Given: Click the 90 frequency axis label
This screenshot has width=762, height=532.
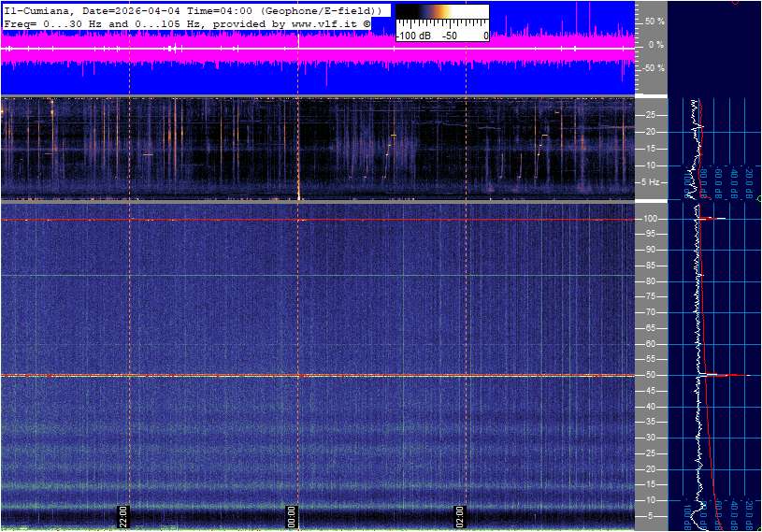Looking at the screenshot, I should point(650,250).
